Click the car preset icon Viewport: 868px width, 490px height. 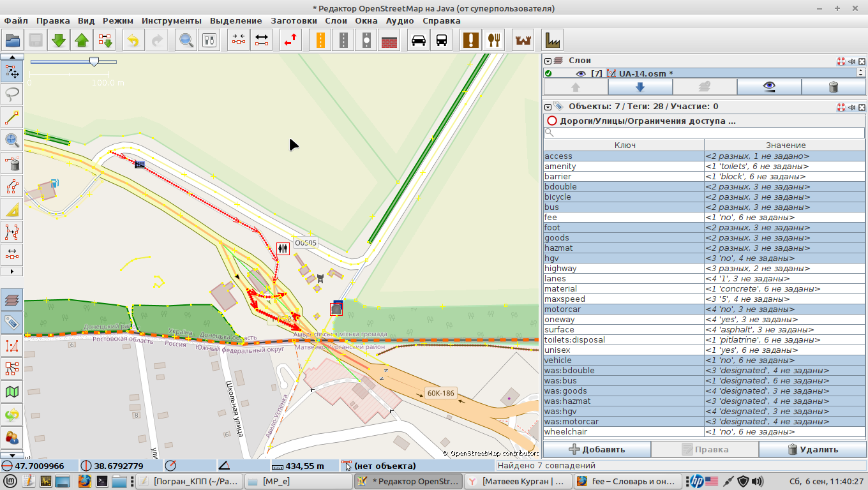click(419, 40)
